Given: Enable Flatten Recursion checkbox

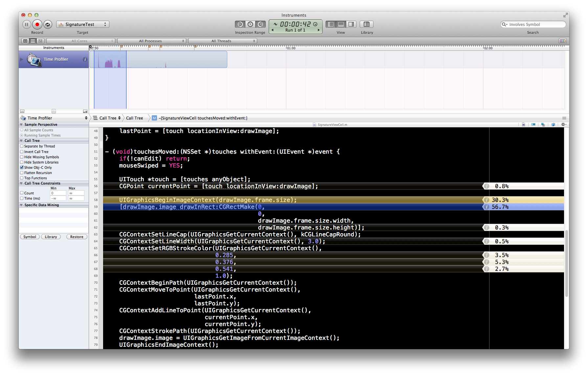Looking at the screenshot, I should coord(22,173).
